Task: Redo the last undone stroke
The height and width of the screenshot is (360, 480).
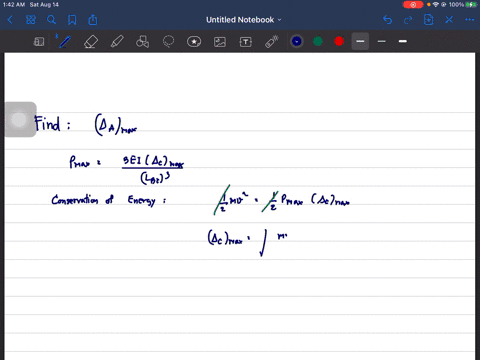Action: (408, 20)
